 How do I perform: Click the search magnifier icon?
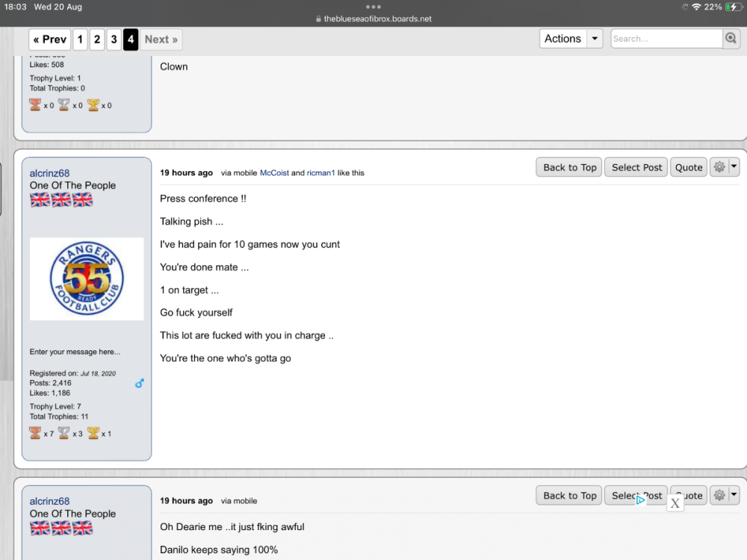(x=731, y=39)
